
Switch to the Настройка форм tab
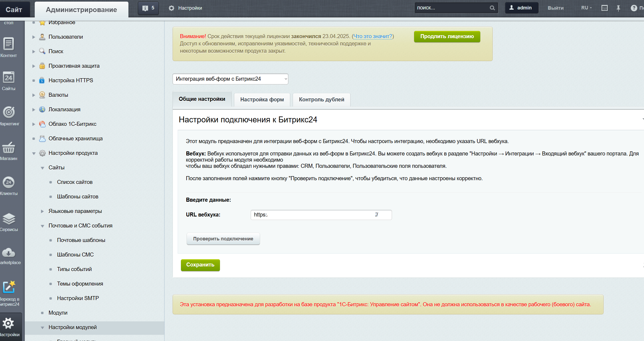(x=262, y=100)
